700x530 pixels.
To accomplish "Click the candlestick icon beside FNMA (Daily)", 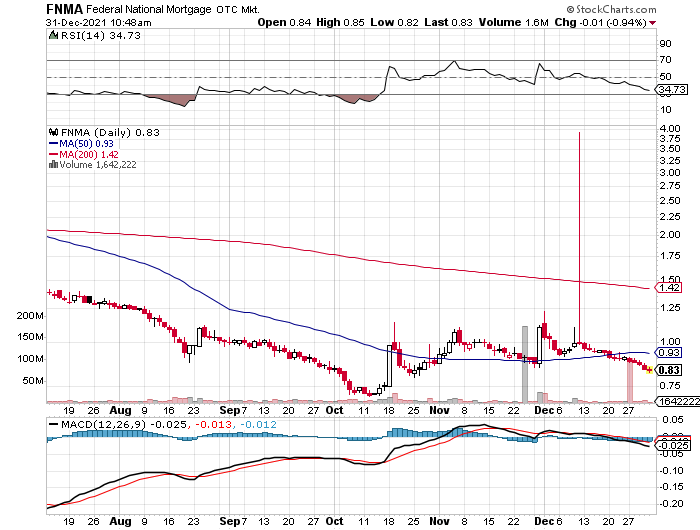I will pos(54,132).
